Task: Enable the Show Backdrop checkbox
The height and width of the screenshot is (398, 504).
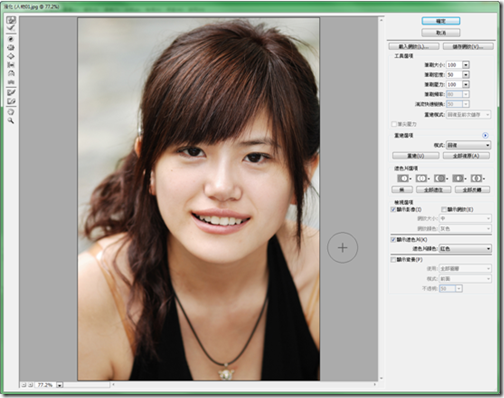Action: click(x=393, y=259)
